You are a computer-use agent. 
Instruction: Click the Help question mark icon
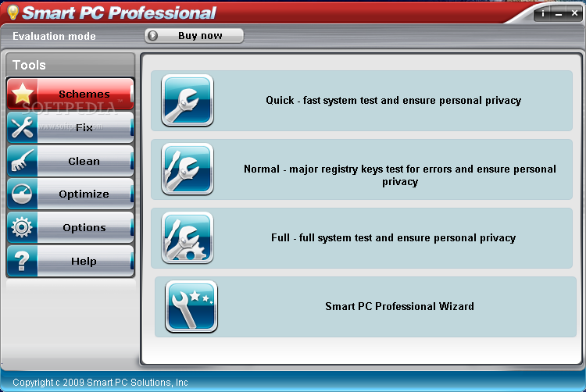coord(22,261)
